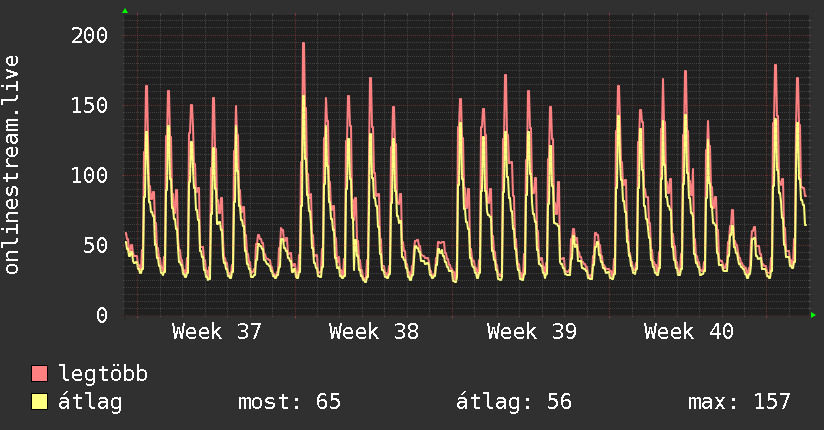
Task: Click the Week 38 axis label
Action: click(x=374, y=332)
